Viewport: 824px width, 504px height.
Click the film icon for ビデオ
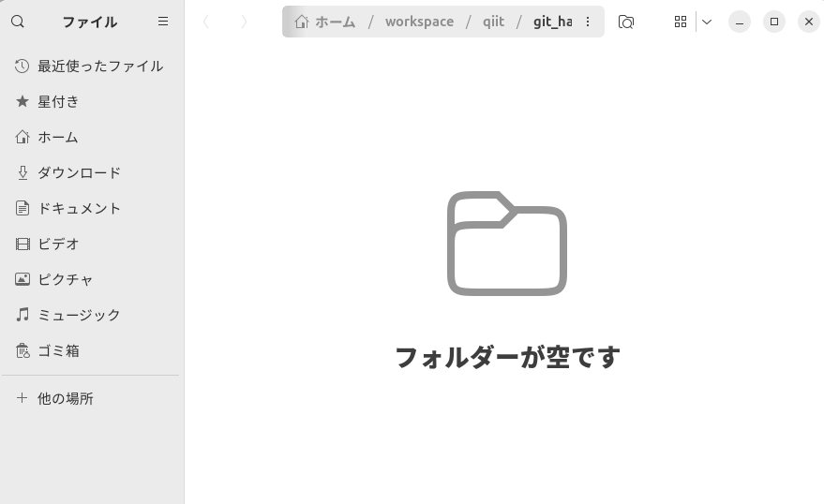22,245
